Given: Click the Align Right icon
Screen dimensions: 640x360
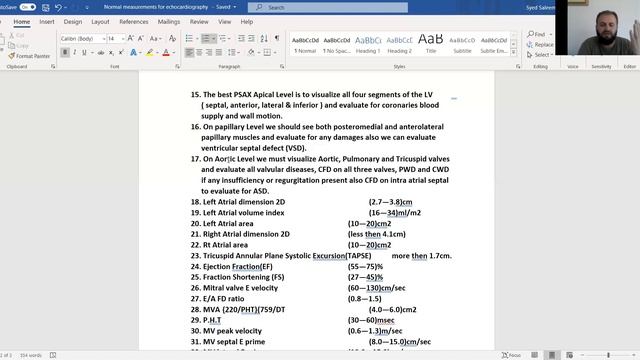Looking at the screenshot, I should click(x=209, y=52).
